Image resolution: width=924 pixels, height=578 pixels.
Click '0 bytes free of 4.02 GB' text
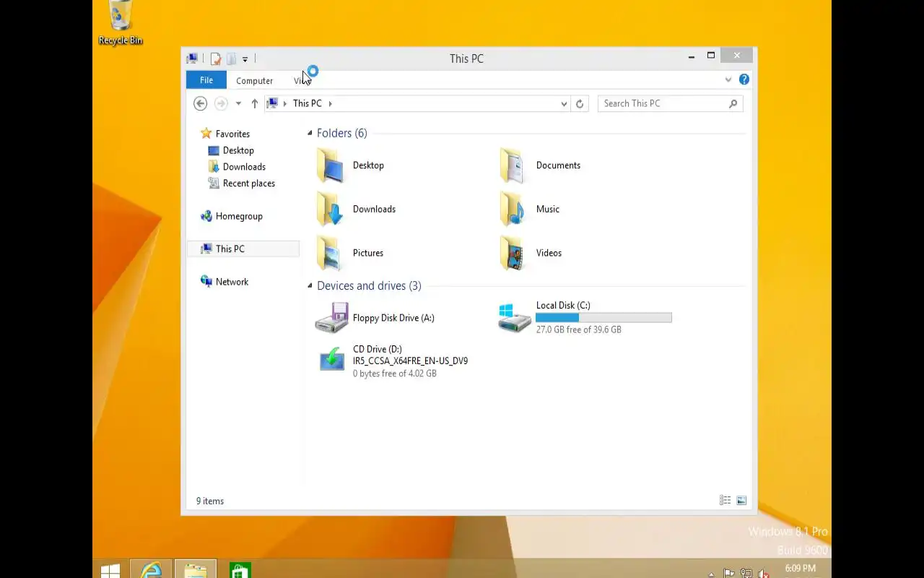coord(394,374)
